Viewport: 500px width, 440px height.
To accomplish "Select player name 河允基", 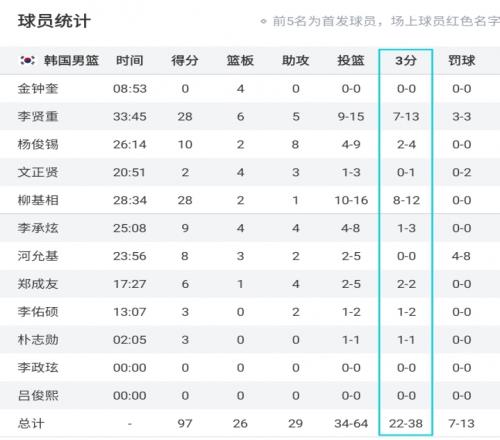I will (x=38, y=256).
